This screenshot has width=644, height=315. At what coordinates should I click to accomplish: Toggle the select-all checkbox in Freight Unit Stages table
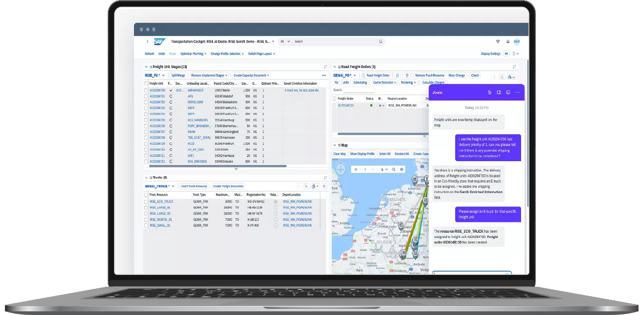coord(146,84)
